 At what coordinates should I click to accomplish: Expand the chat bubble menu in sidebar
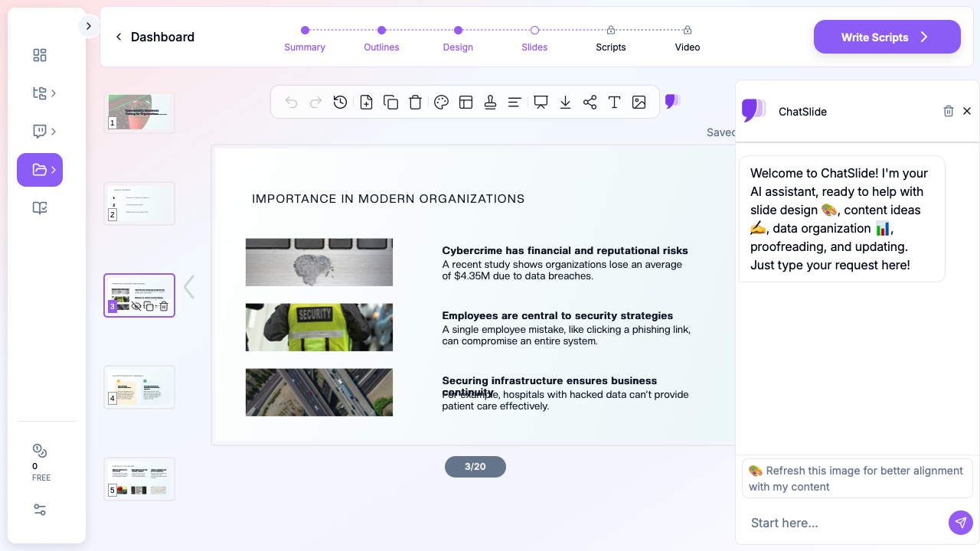pos(40,132)
